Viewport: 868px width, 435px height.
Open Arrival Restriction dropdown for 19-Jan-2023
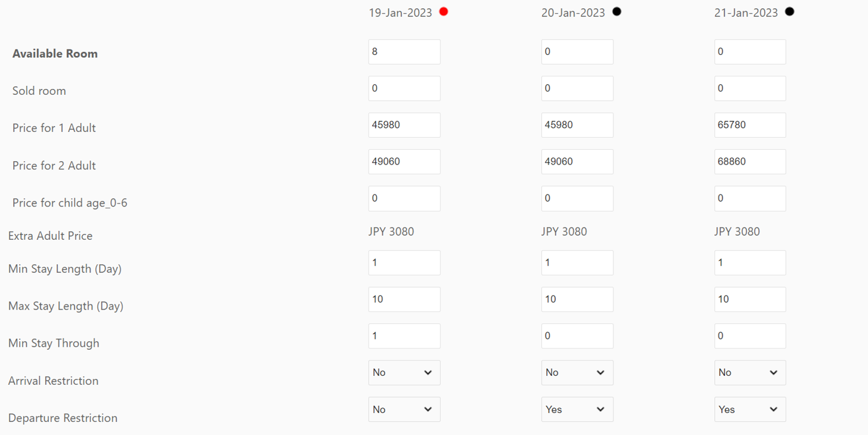pos(404,373)
